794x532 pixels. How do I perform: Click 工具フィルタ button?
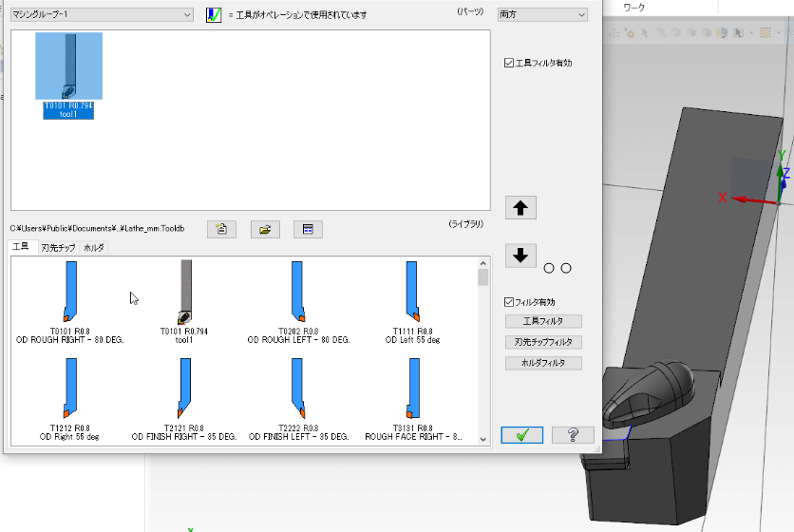(543, 321)
